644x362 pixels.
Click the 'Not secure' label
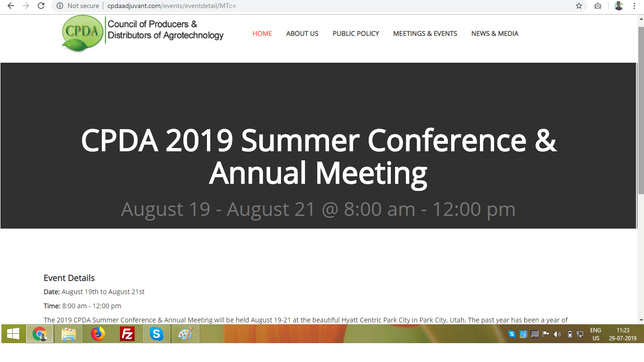pyautogui.click(x=83, y=6)
